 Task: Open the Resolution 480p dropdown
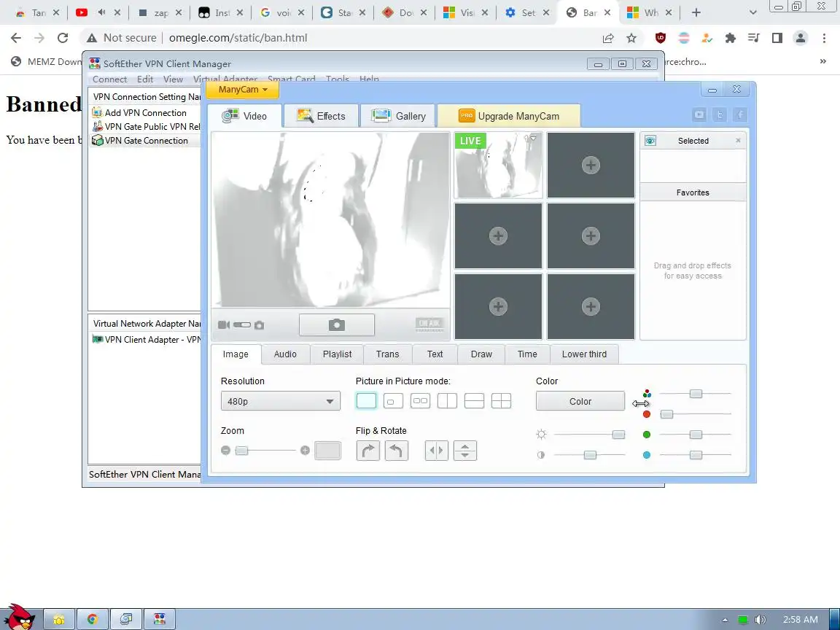pos(280,401)
